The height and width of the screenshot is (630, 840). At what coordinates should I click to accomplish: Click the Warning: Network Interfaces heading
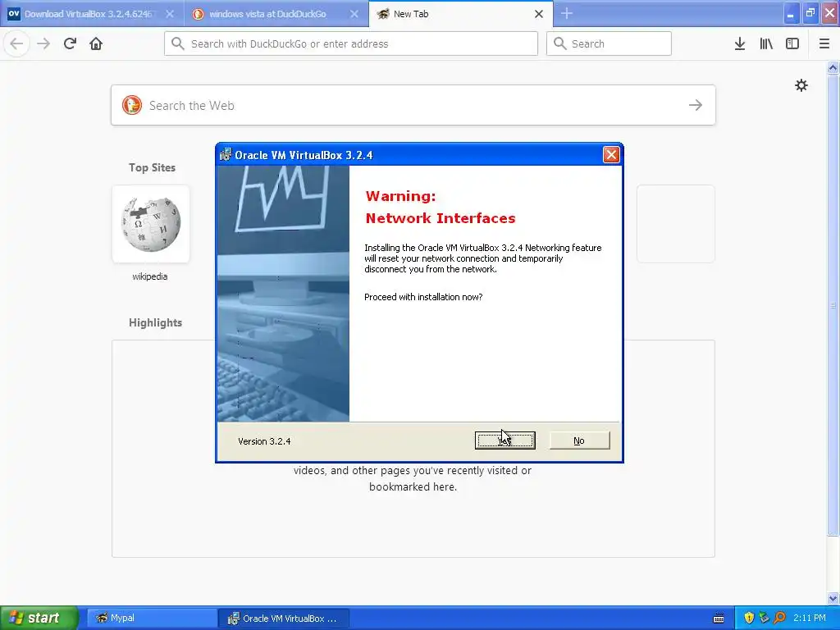(x=441, y=208)
